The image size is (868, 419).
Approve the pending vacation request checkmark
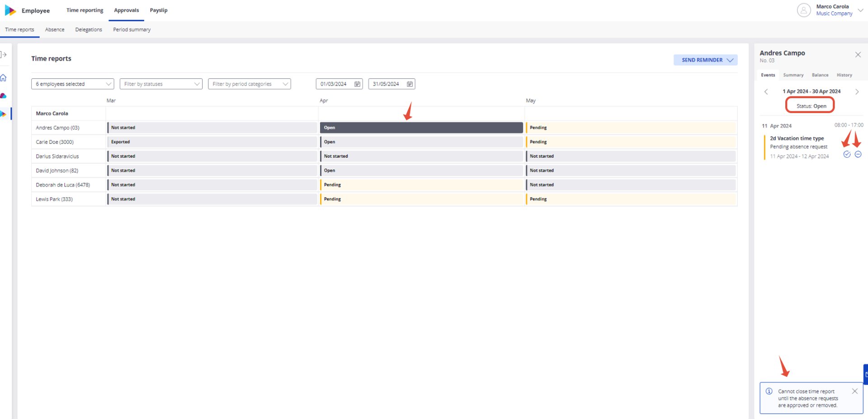pos(847,154)
